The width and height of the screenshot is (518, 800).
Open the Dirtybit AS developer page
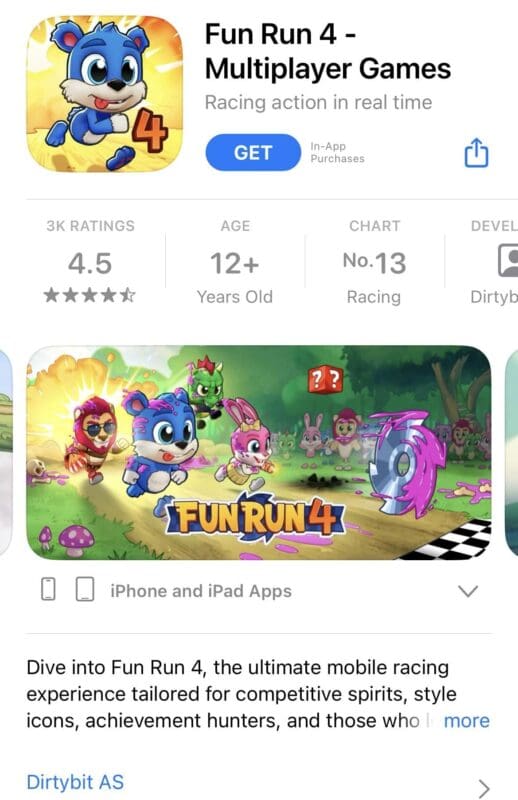(75, 782)
